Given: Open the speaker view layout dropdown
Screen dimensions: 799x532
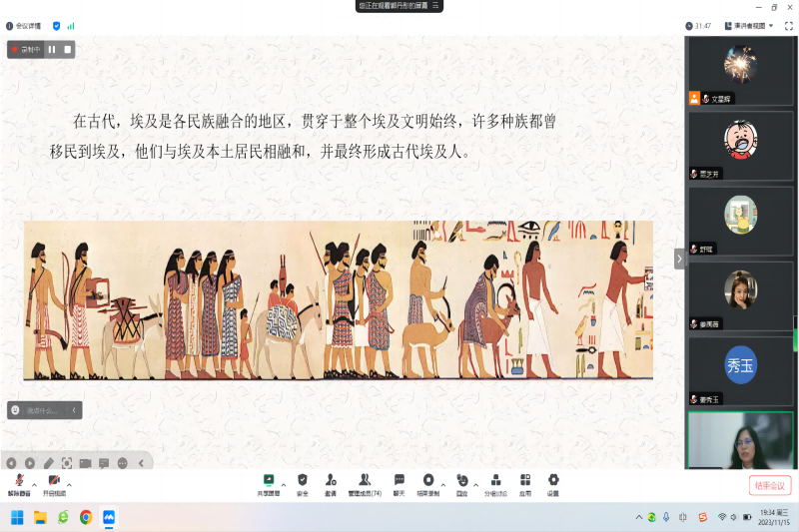Looking at the screenshot, I should click(749, 26).
